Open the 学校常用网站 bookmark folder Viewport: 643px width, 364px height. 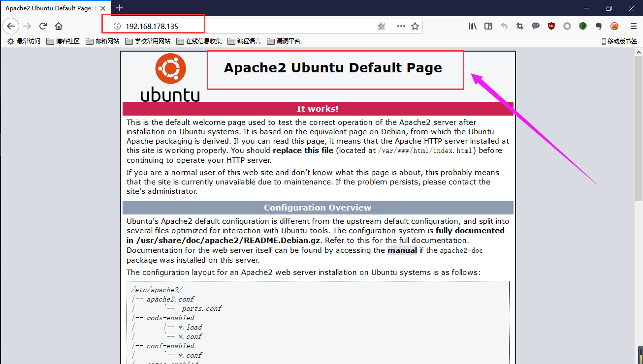tap(148, 41)
